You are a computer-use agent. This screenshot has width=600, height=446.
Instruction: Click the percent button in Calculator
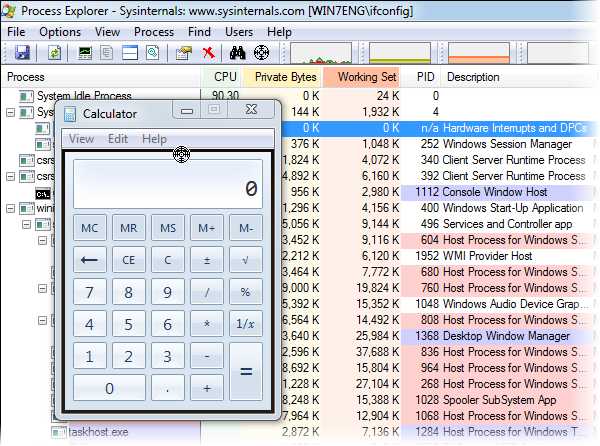246,292
